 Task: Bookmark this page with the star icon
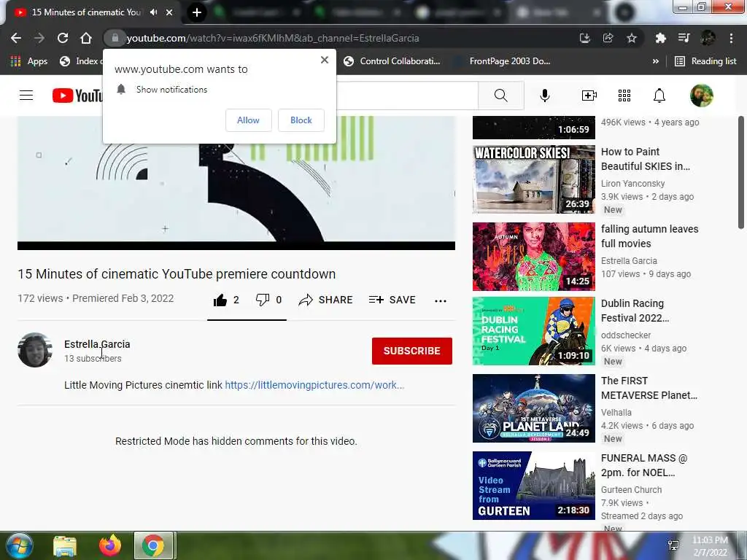[x=632, y=38]
